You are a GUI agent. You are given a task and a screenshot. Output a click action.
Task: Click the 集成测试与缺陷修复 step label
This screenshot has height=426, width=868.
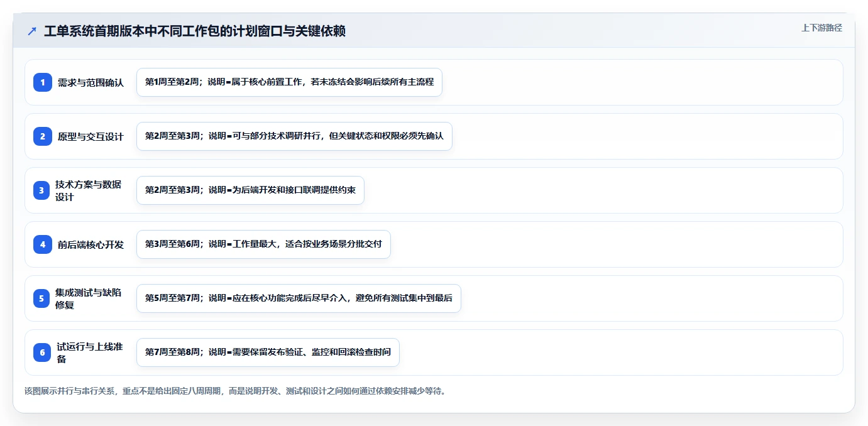pyautogui.click(x=89, y=298)
